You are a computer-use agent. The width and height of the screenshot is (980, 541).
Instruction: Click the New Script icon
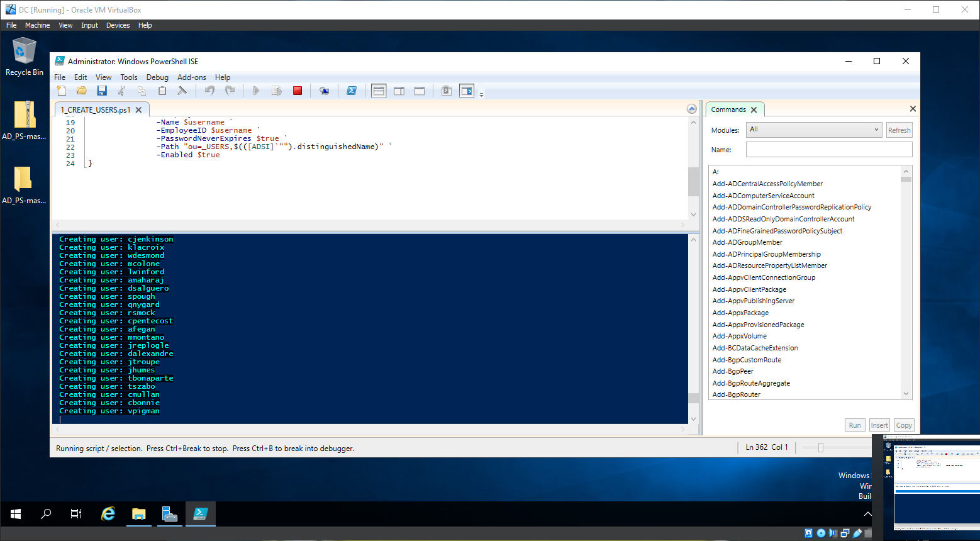62,90
